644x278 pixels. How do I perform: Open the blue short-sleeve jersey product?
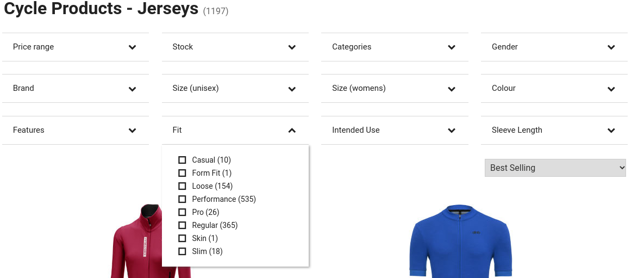(460, 242)
